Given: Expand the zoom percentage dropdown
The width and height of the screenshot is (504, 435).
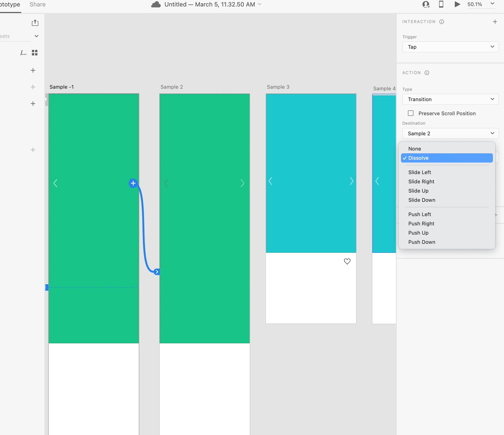Looking at the screenshot, I should point(492,4).
